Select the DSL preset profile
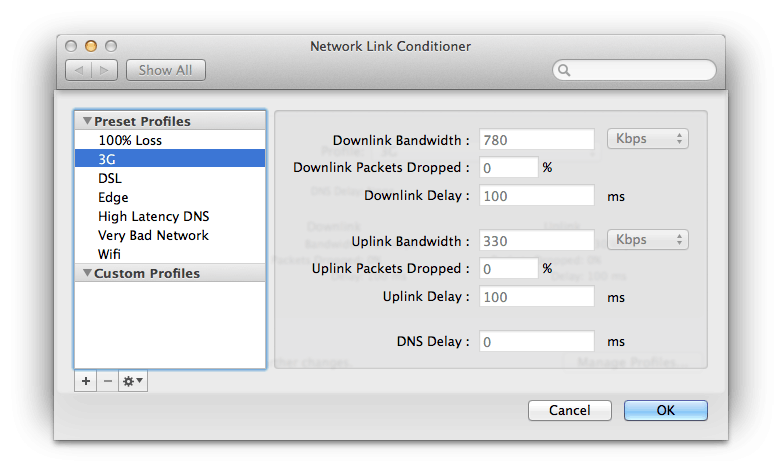Screen dimensions: 782x472 110,179
